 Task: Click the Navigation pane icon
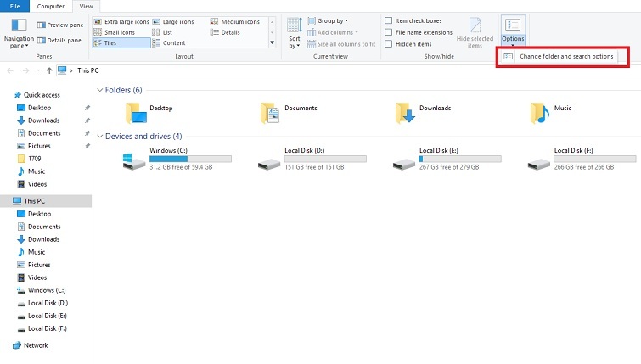tap(18, 27)
